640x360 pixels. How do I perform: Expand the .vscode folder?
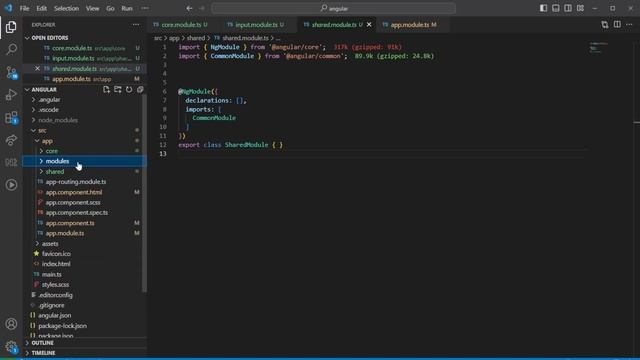[x=48, y=110]
